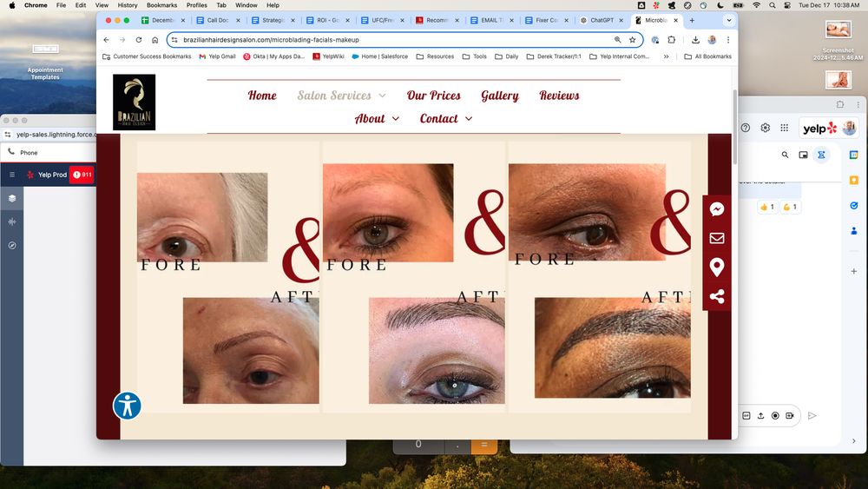The image size is (868, 489).
Task: Bookmark this page with the star icon
Action: point(632,40)
